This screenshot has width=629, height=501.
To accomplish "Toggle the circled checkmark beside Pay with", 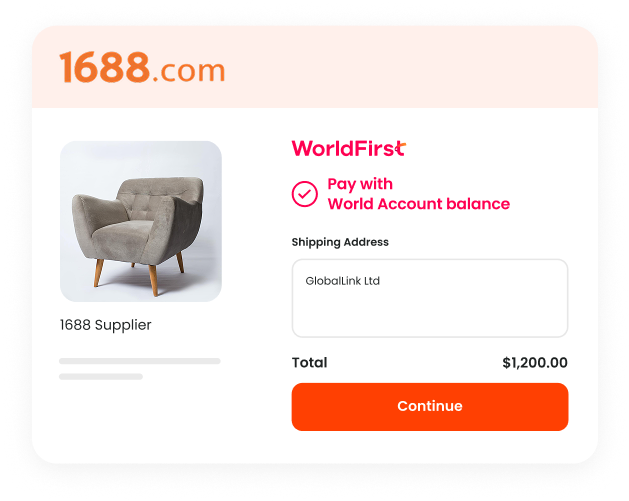I will coord(304,194).
